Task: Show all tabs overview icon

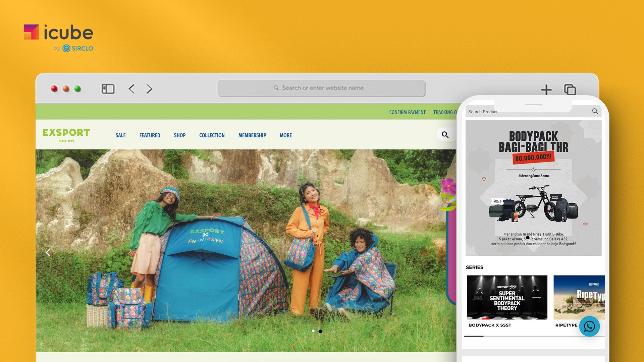Action: [570, 89]
